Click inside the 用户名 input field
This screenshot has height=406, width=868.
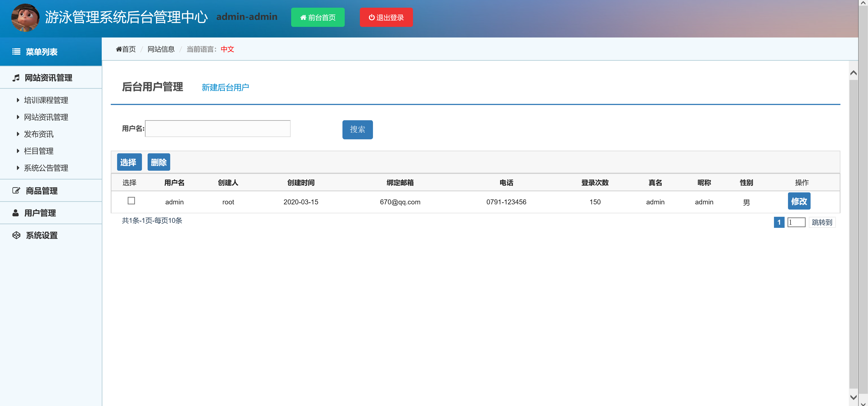[x=217, y=129]
